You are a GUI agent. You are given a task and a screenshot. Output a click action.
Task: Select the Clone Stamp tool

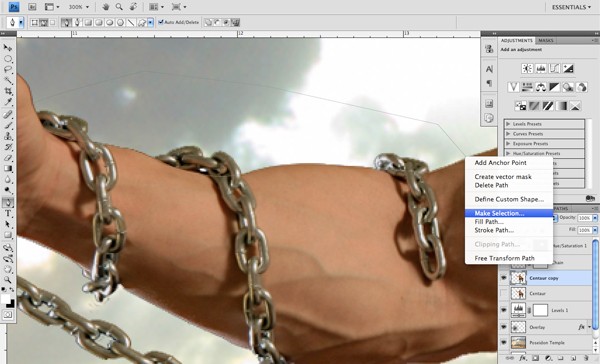8,136
